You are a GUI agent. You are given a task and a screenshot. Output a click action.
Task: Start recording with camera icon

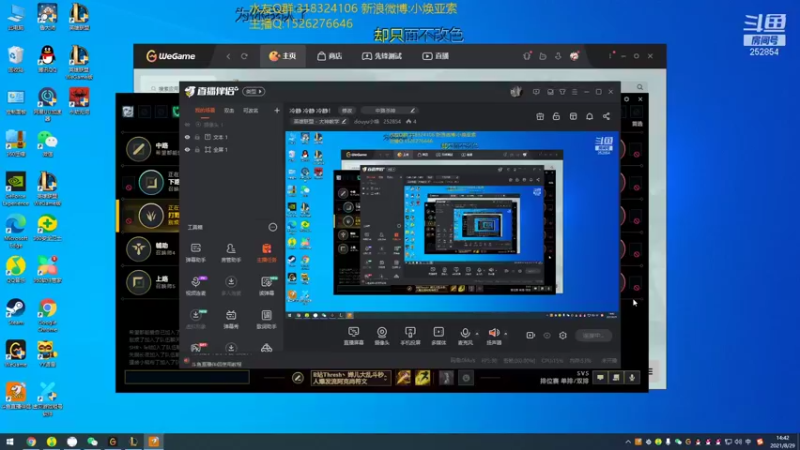point(531,336)
